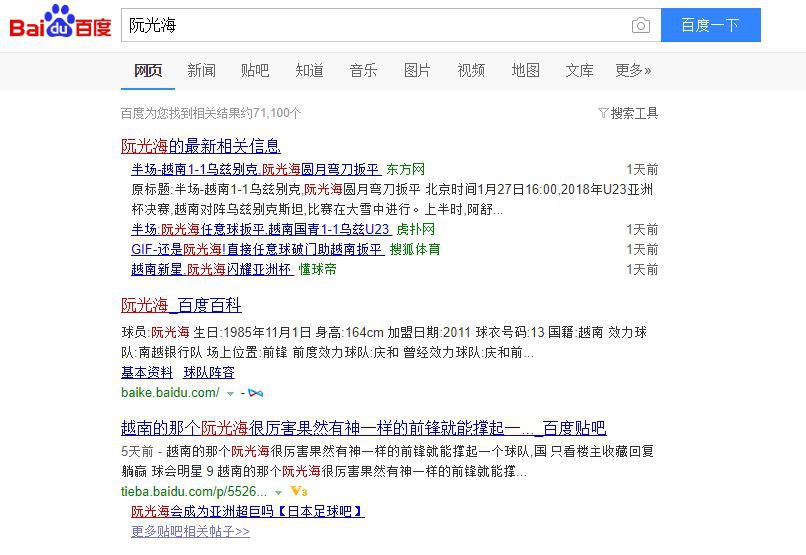Expand dropdown arrow beside tieba.baidu.com URL
The image size is (806, 555).
tap(278, 492)
